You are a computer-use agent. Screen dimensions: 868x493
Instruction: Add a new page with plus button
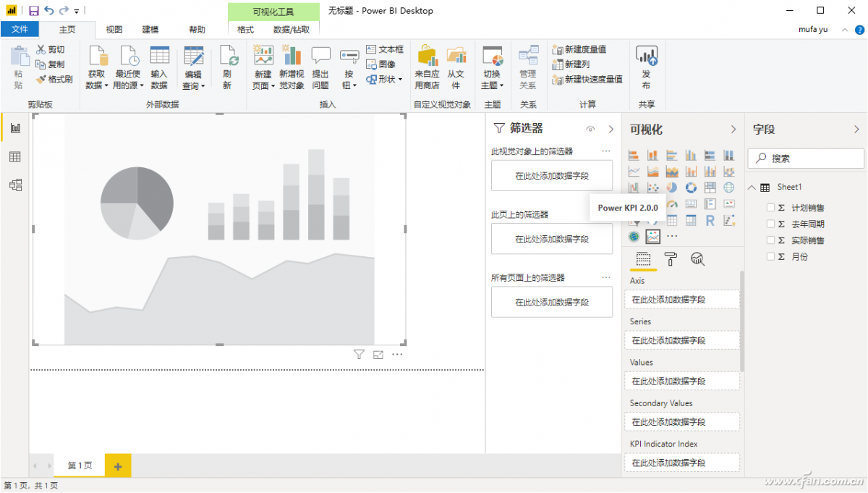click(x=118, y=465)
